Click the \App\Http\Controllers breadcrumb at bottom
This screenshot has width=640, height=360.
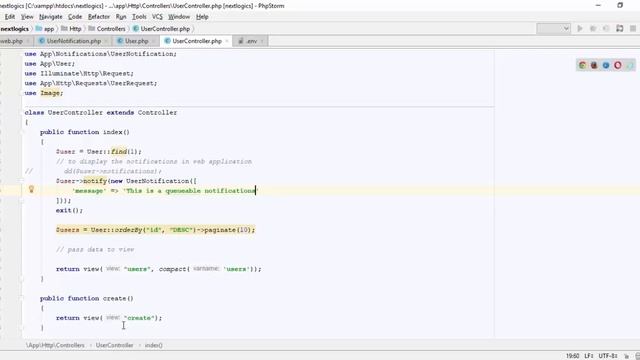pos(56,345)
